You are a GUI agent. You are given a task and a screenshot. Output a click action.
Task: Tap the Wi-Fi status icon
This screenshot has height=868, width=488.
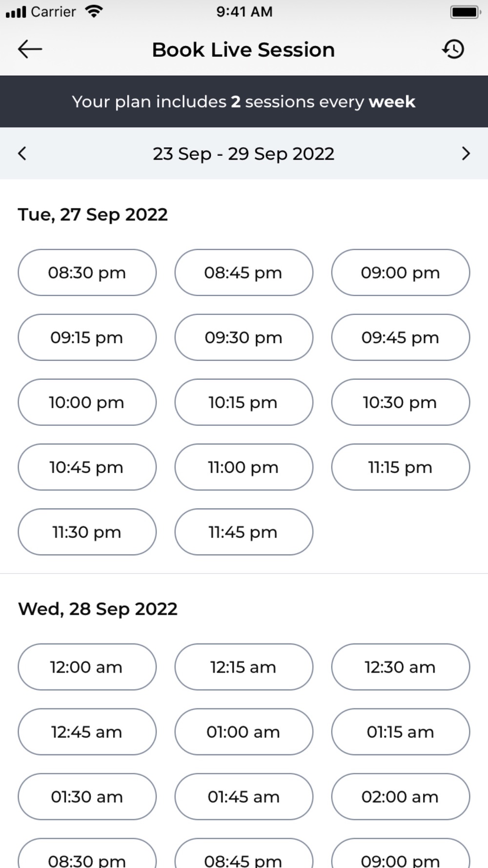coord(94,11)
